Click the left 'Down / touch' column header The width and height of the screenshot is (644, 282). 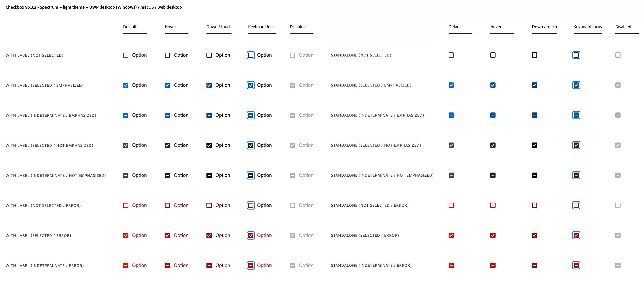tap(219, 27)
